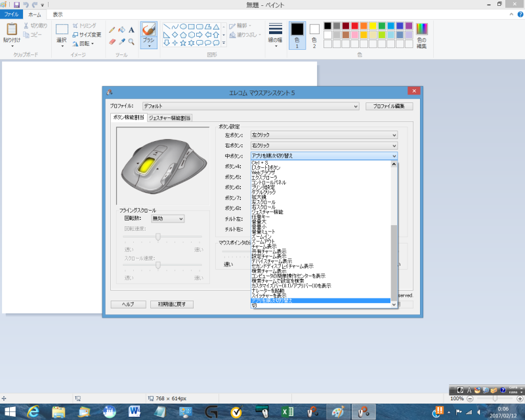Open the Paste (貼り付け) dropdown arrow
This screenshot has height=420, width=525.
[x=12, y=46]
